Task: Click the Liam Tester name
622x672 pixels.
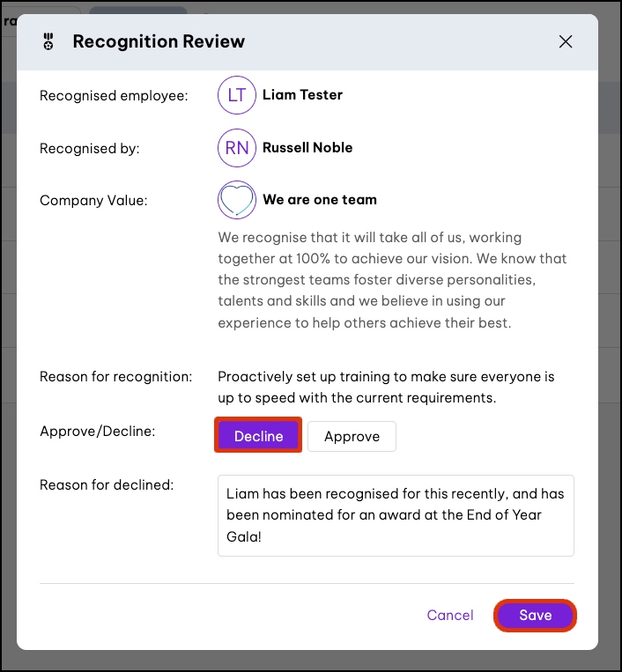Action: coord(302,95)
